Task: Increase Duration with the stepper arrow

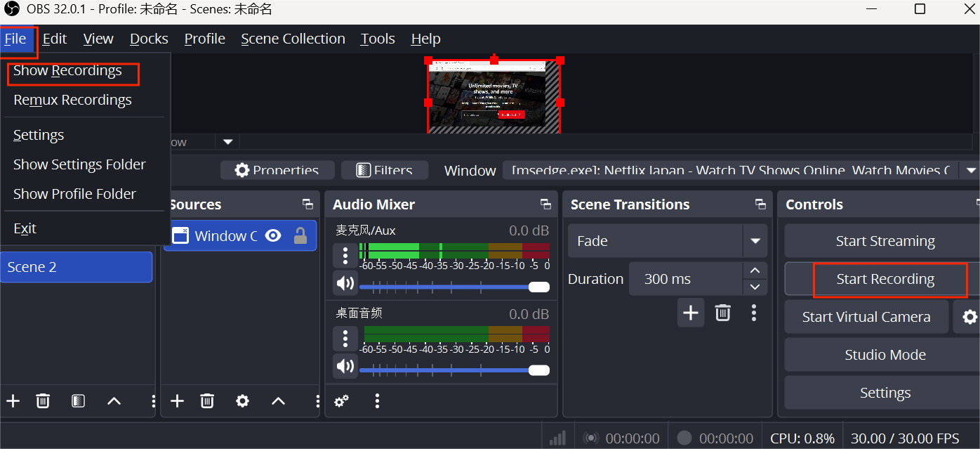Action: coord(755,270)
